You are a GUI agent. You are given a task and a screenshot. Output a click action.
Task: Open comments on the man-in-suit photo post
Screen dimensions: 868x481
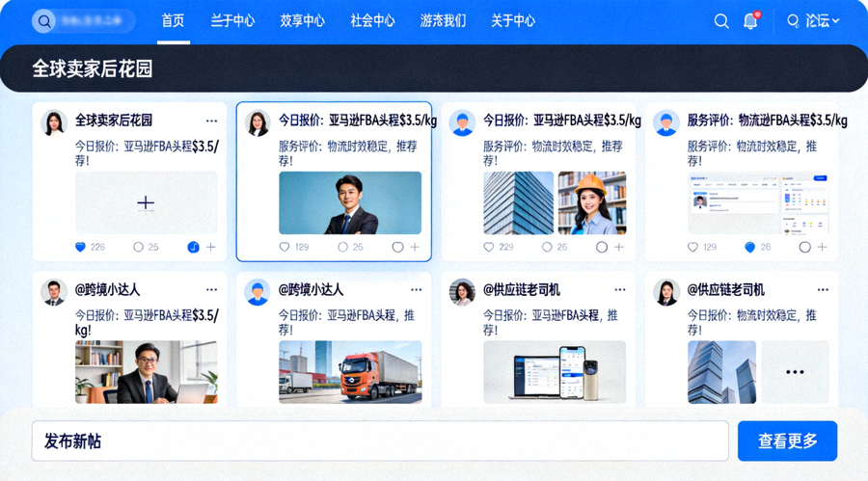342,247
